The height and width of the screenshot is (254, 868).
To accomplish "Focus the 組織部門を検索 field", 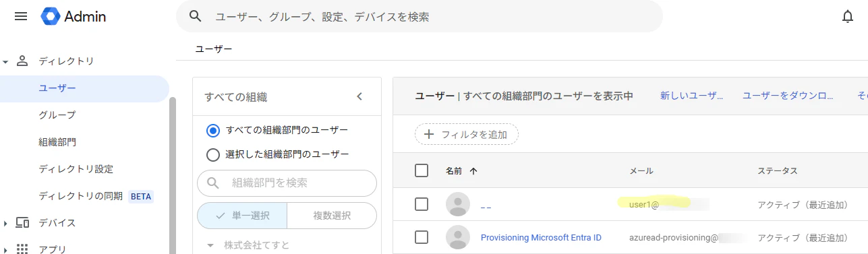I will (287, 183).
